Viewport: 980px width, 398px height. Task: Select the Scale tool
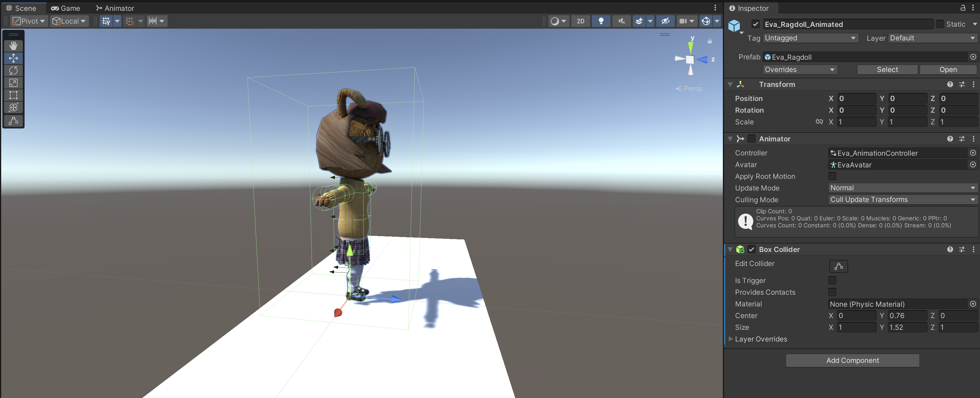click(13, 83)
